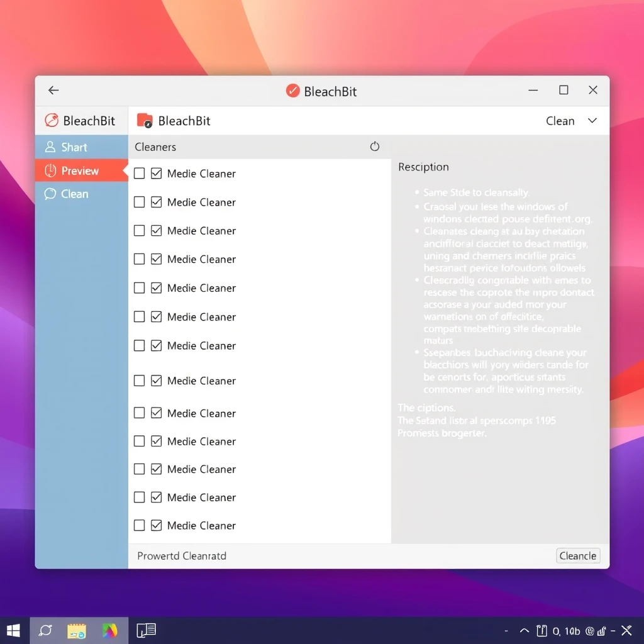
Task: Click 'The ciptions.' line in description
Action: click(x=427, y=408)
